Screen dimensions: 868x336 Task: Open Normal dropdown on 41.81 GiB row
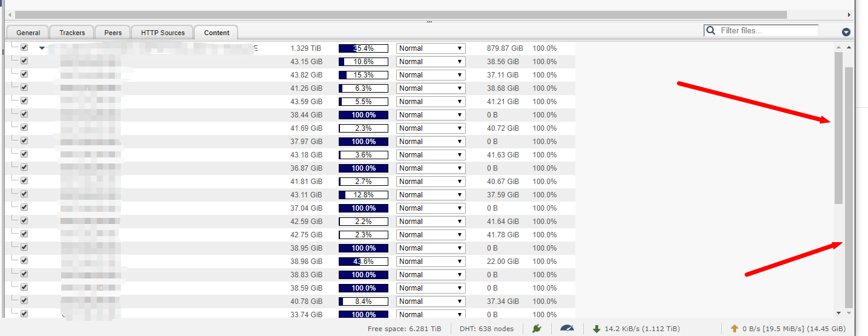pyautogui.click(x=431, y=182)
